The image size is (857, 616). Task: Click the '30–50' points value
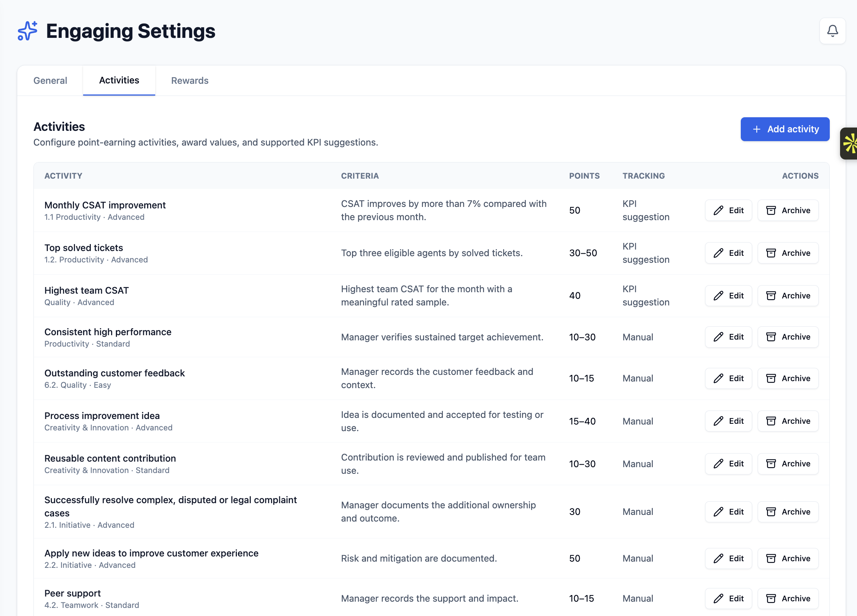click(583, 253)
